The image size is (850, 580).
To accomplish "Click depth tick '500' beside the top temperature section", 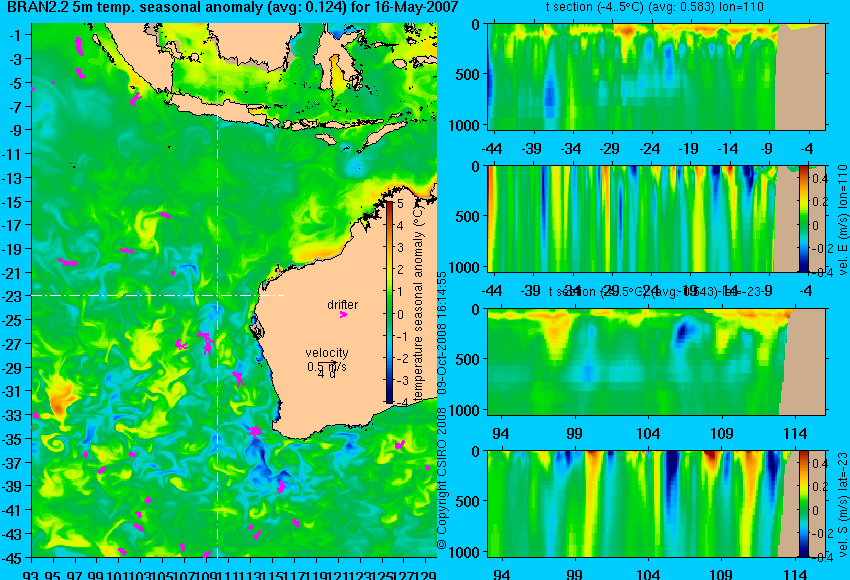I will pyautogui.click(x=467, y=75).
